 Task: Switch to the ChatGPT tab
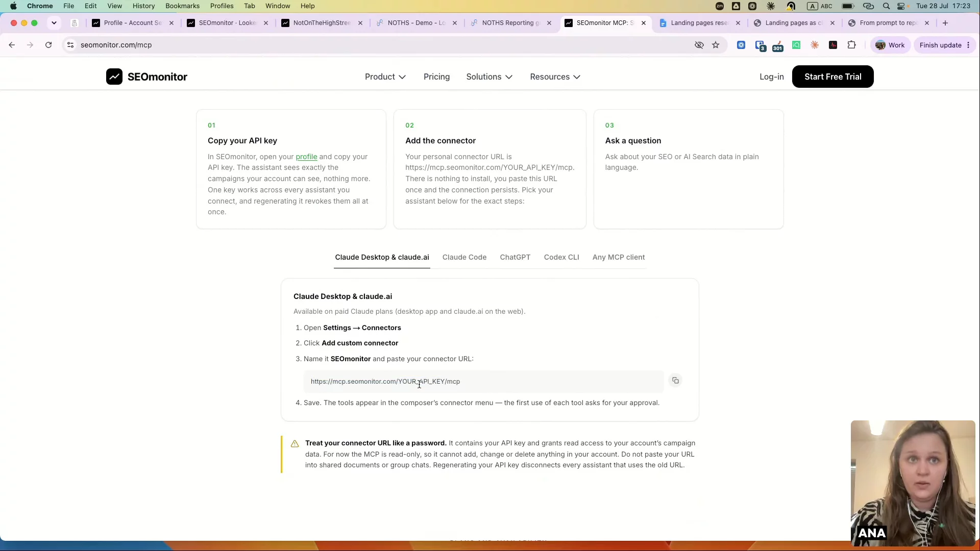coord(515,257)
